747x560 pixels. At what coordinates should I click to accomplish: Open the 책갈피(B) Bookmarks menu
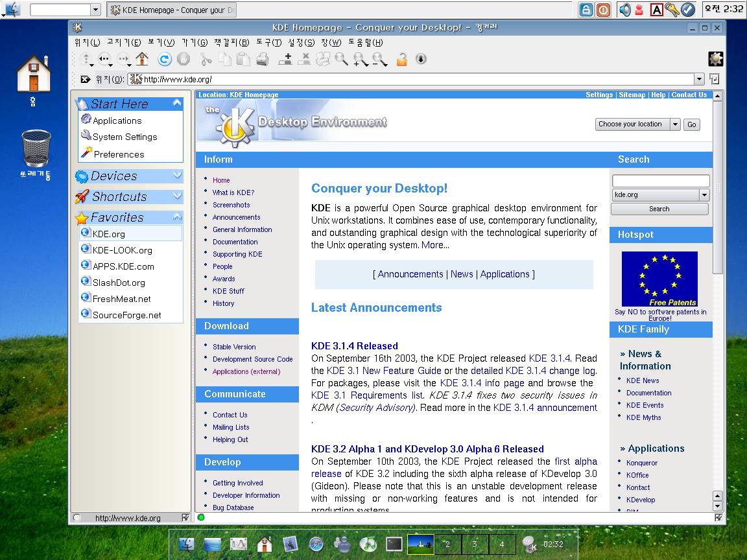tap(231, 42)
